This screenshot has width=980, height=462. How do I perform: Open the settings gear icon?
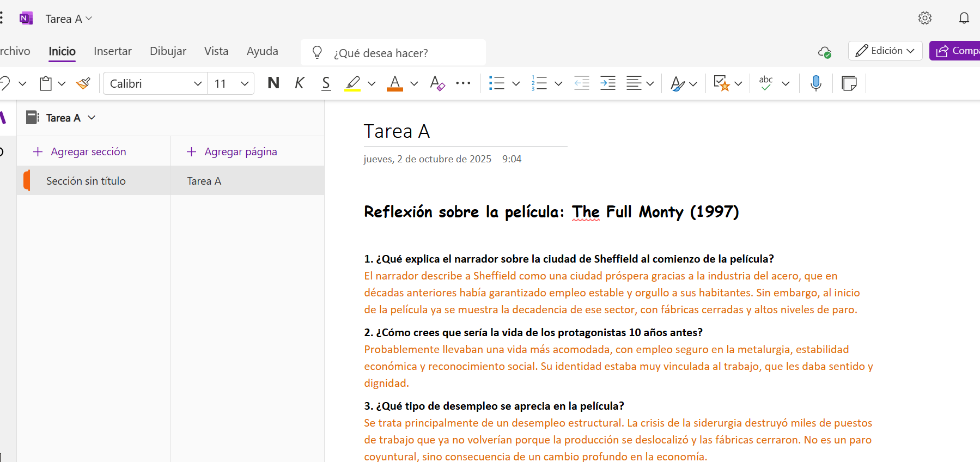(924, 19)
